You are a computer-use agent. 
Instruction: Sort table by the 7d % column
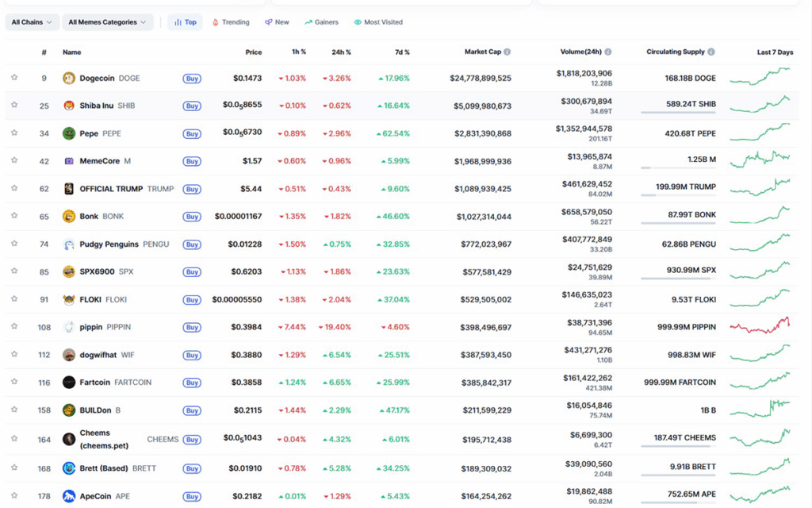click(402, 52)
